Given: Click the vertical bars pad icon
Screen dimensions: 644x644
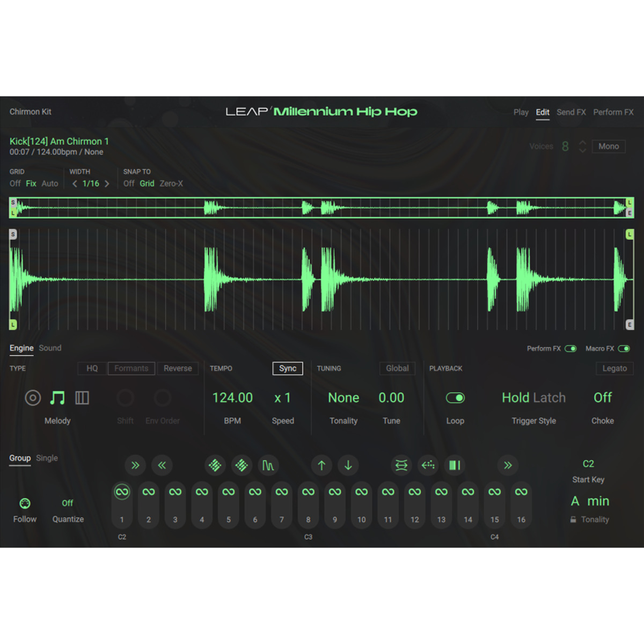Looking at the screenshot, I should point(455,465).
